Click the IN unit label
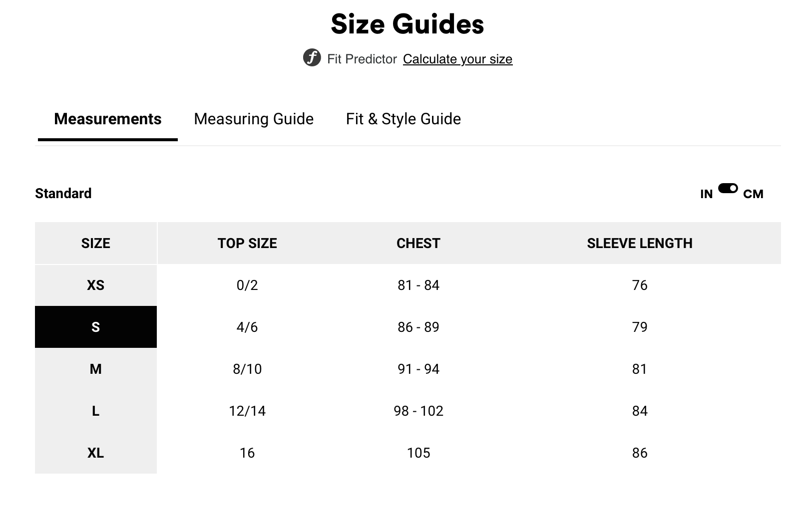Screen dimensions: 811x532 [x=706, y=194]
